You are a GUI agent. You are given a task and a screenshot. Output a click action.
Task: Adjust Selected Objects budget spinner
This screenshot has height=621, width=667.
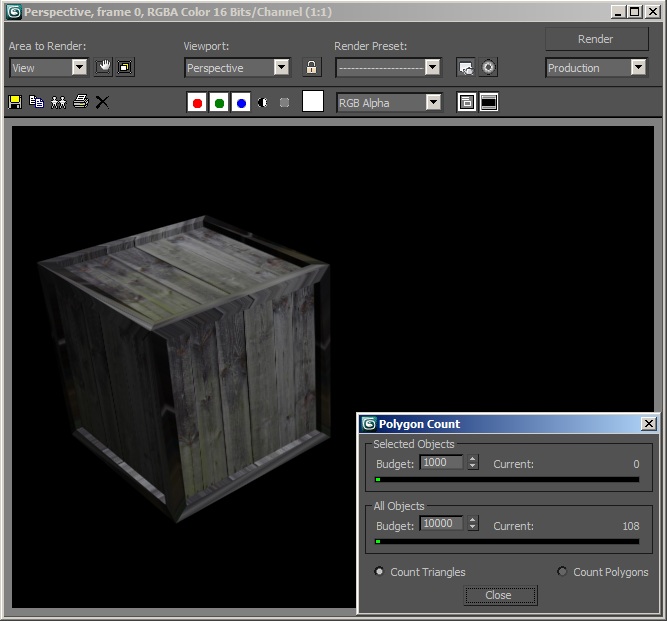(x=473, y=462)
